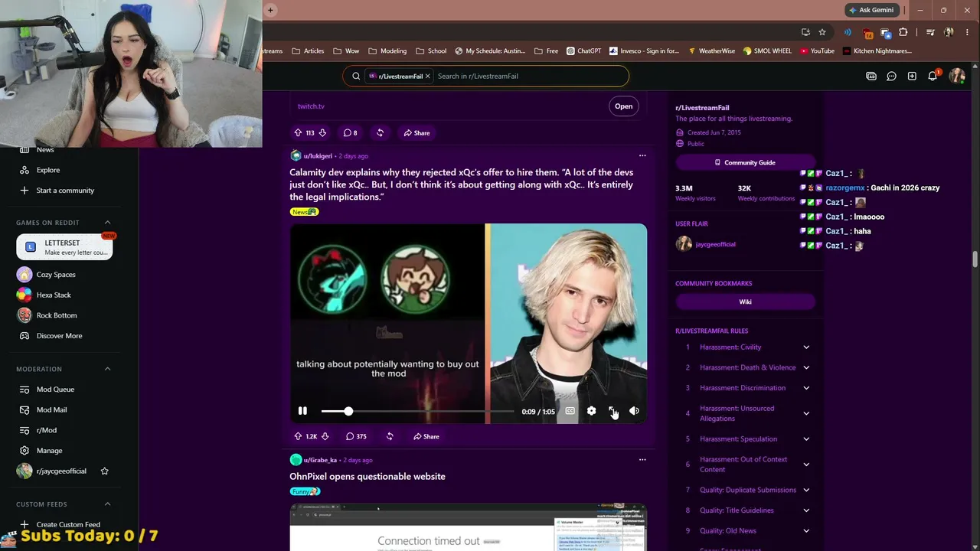Viewport: 980px width, 551px height.
Task: Open Cozy Spaces game
Action: point(56,275)
